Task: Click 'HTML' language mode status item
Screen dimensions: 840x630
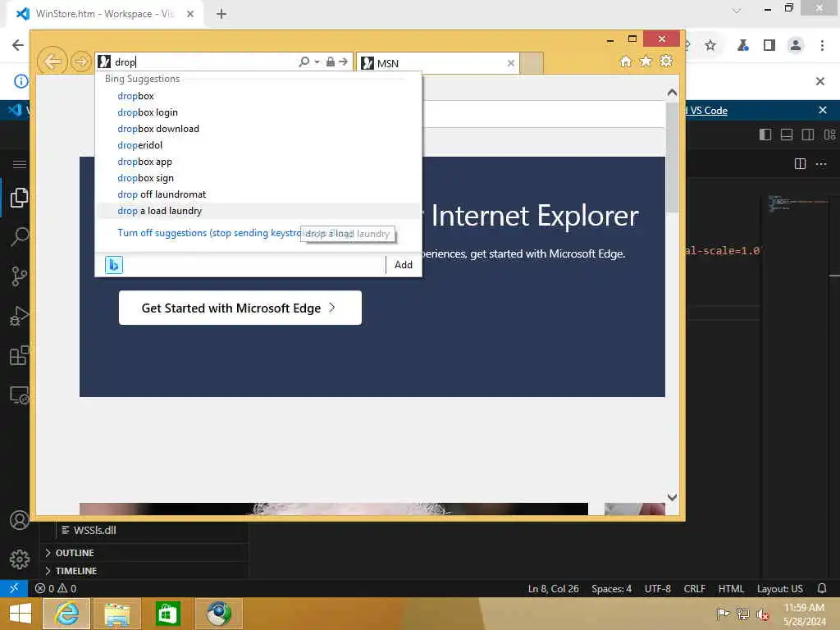Action: pos(731,588)
